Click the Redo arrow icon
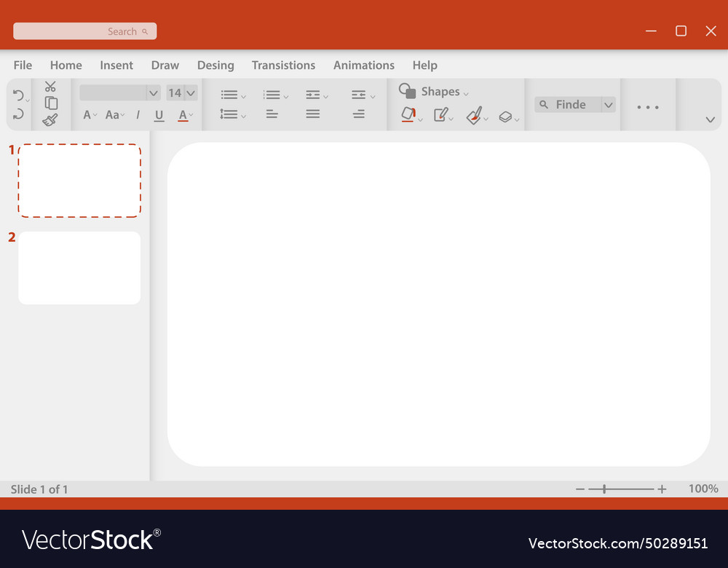This screenshot has height=568, width=728. tap(19, 114)
